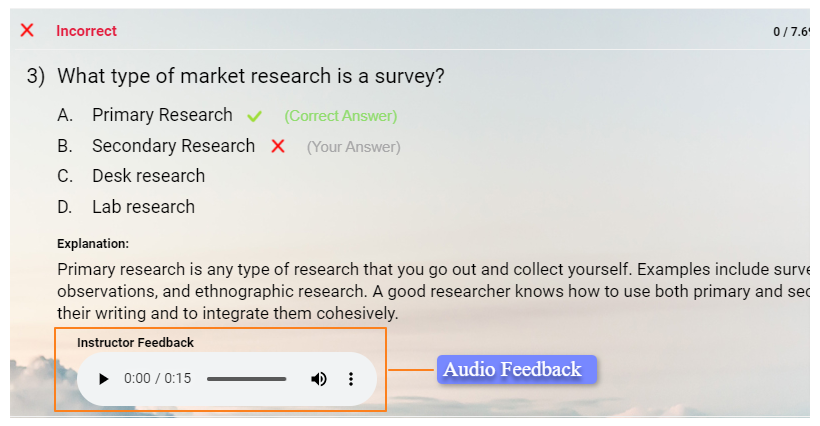The height and width of the screenshot is (426, 820).
Task: Click the green correct answer checkmark
Action: pos(254,116)
